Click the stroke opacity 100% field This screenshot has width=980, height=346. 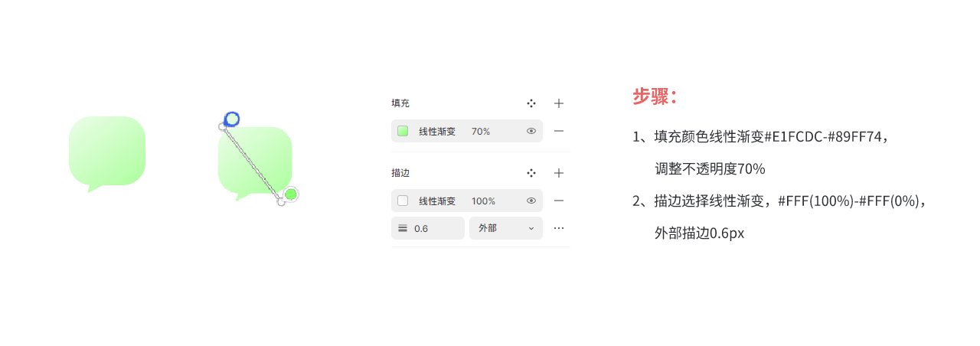[483, 201]
